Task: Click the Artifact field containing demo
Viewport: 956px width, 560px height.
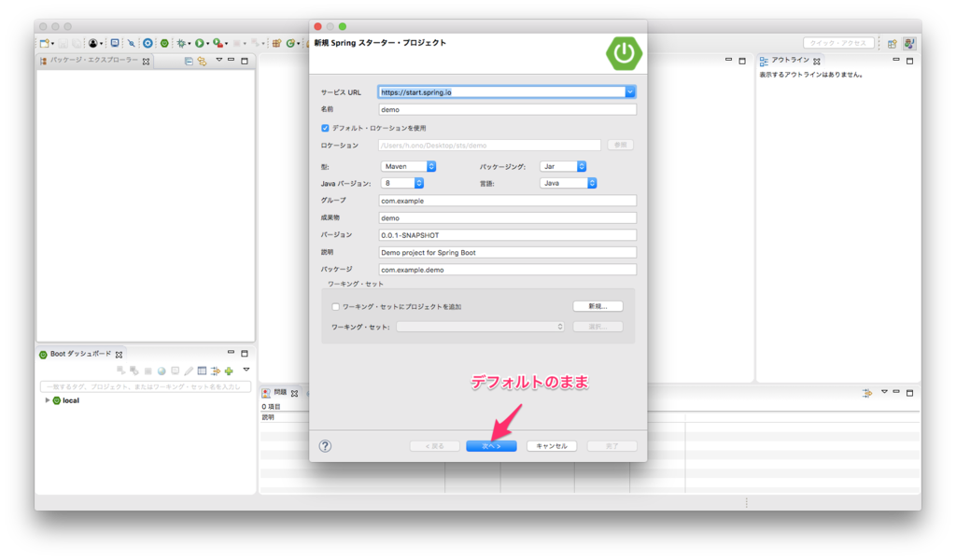Action: 507,218
